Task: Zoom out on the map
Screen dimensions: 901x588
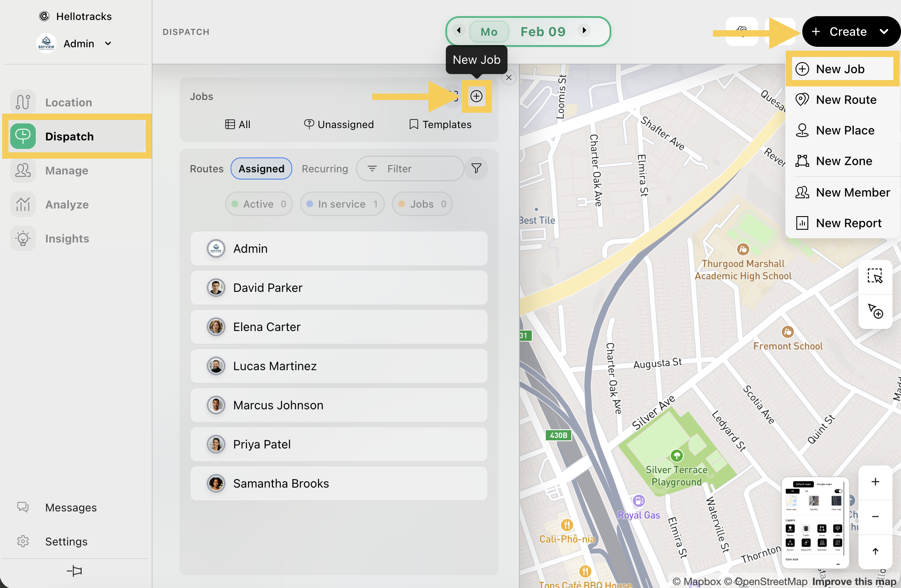Action: click(875, 517)
